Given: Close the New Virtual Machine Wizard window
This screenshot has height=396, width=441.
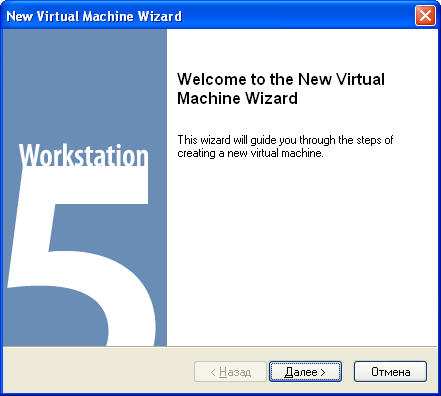Looking at the screenshot, I should pos(425,15).
